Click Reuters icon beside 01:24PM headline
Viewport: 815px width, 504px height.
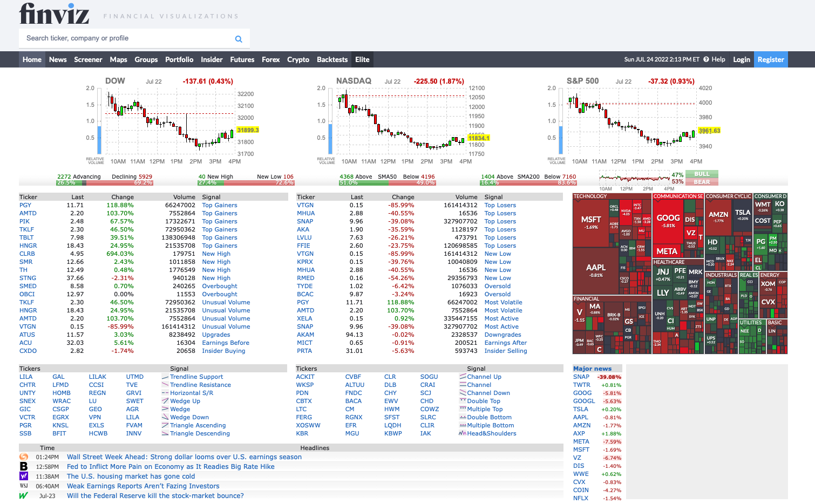tap(24, 457)
